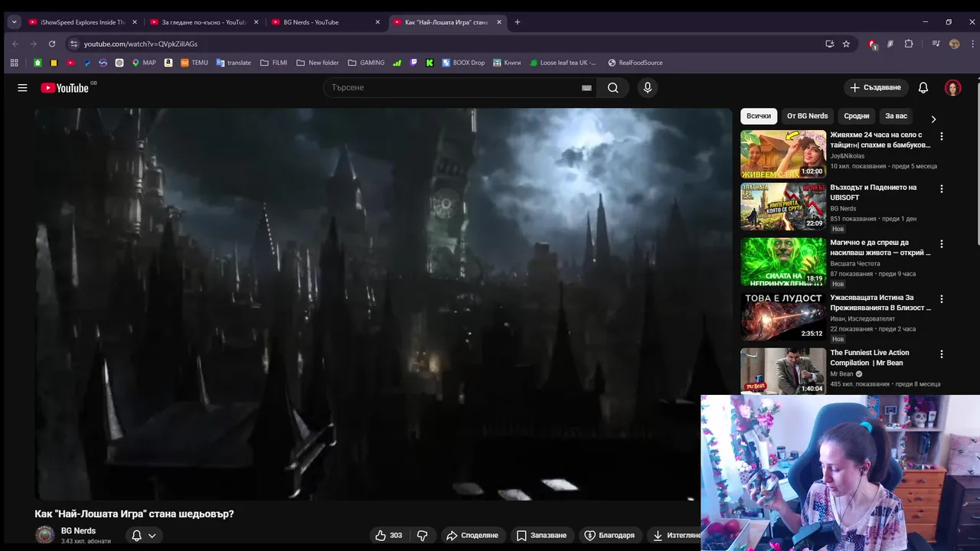Open options for UBISOFT video
This screenshot has width=980, height=551.
[942, 188]
